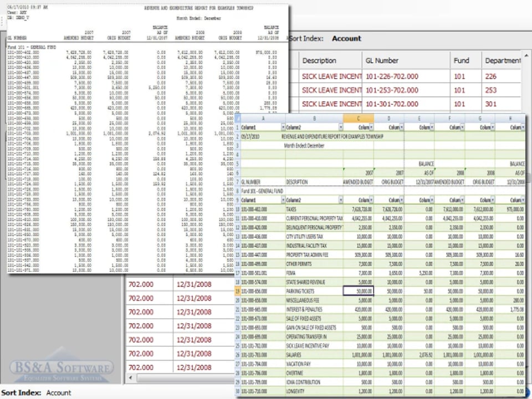The height and width of the screenshot is (399, 532).
Task: Click the spreadsheet select-all corner box
Action: [238, 119]
